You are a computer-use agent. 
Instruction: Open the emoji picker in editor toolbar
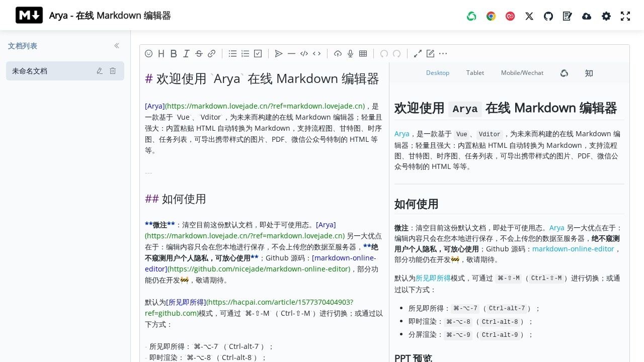148,54
